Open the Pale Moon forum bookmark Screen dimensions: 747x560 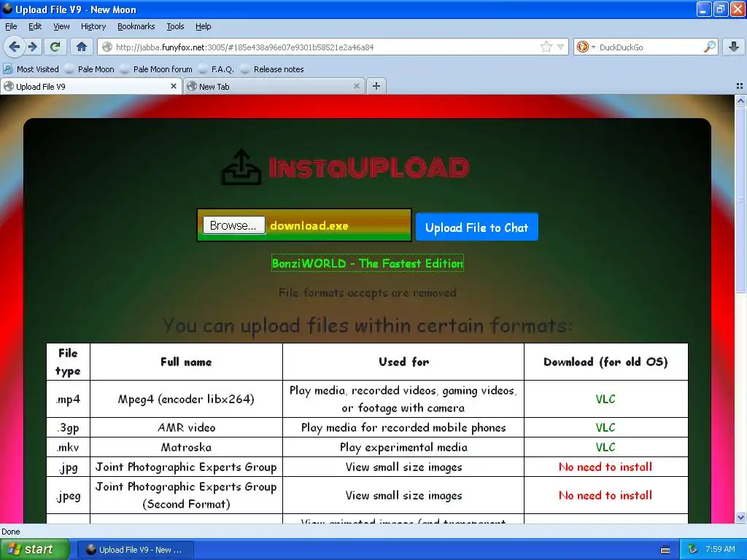pos(156,69)
